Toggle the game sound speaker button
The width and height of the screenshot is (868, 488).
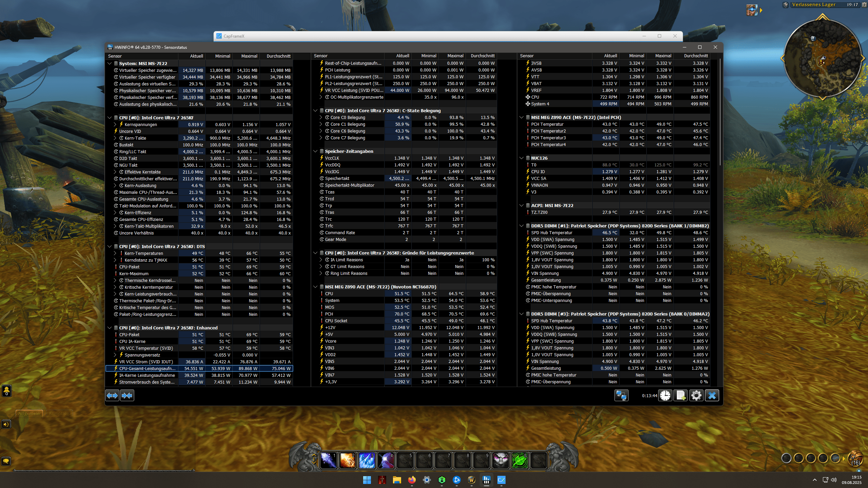click(6, 424)
